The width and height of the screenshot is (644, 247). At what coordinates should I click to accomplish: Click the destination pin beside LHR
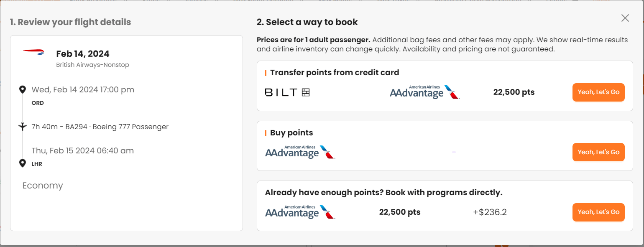click(23, 163)
